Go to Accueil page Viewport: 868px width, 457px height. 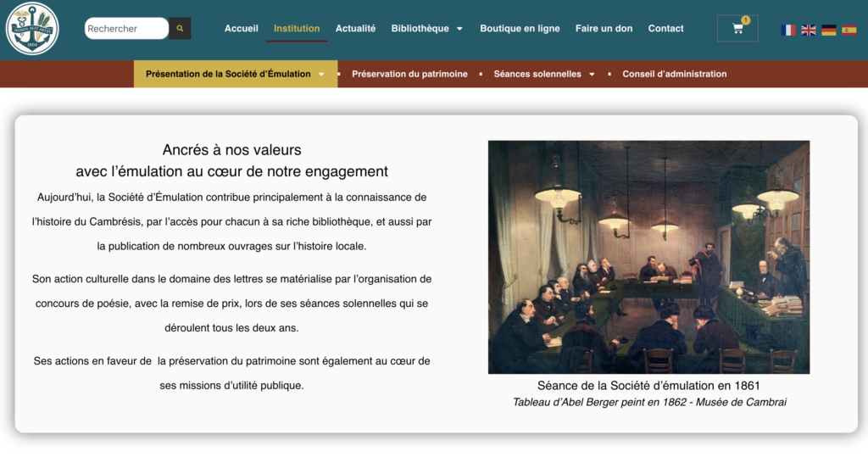241,28
